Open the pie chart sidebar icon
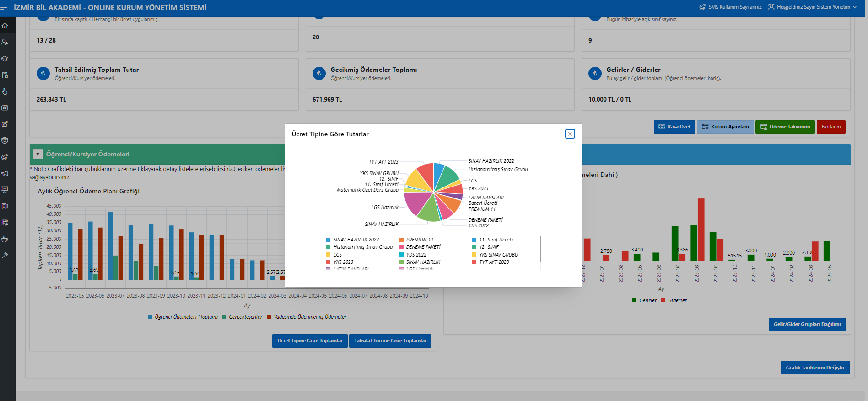This screenshot has height=401, width=868. 5,157
